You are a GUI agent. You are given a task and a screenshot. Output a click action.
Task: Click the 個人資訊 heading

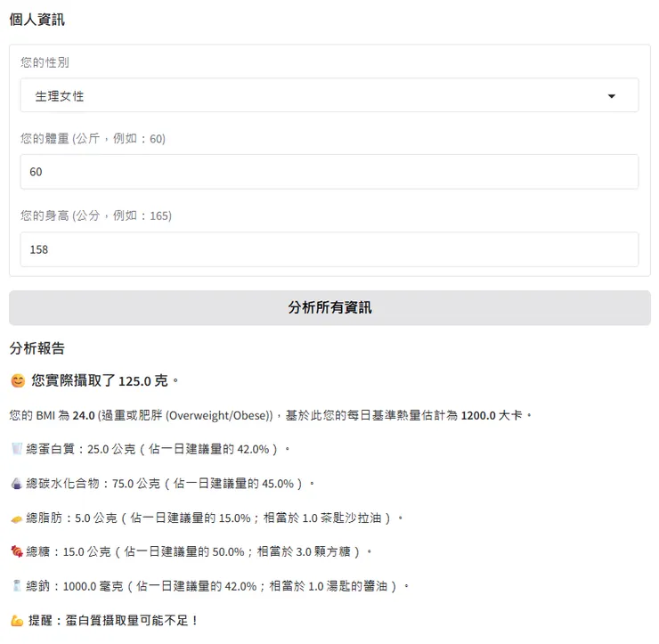pos(37,20)
